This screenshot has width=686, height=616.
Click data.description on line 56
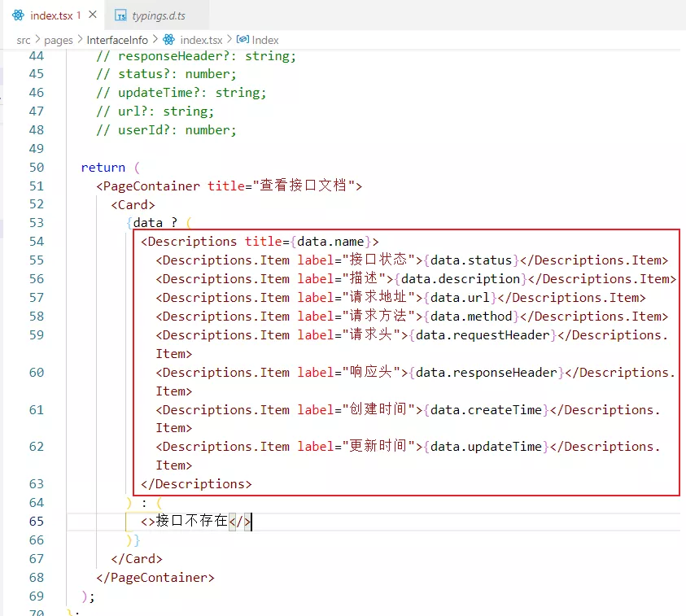pos(461,280)
